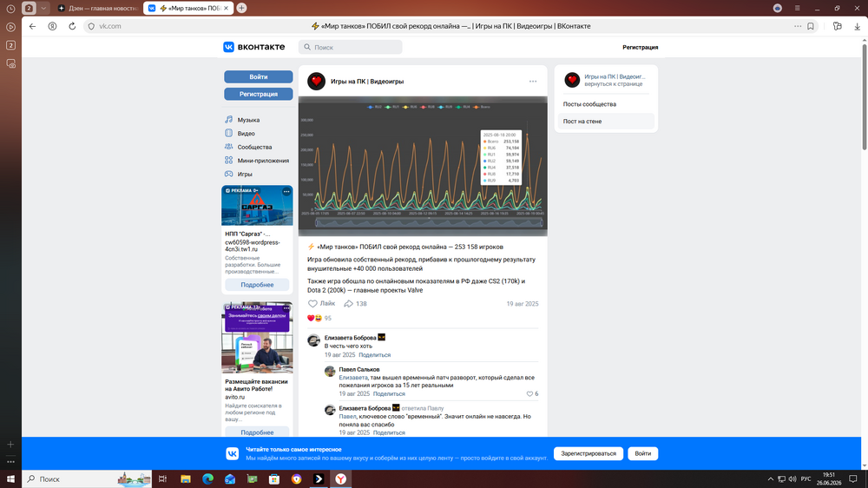
Task: Like the post with the heart icon
Action: [x=312, y=304]
